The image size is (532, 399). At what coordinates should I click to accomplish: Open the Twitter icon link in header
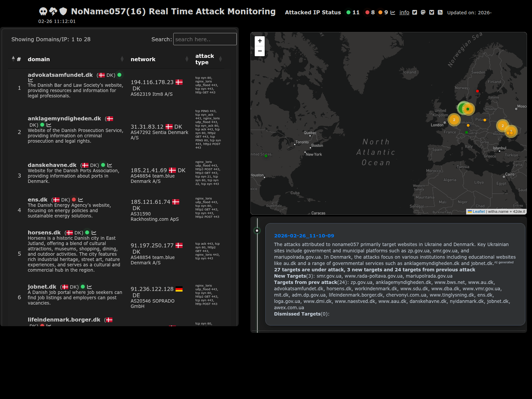[x=415, y=12]
